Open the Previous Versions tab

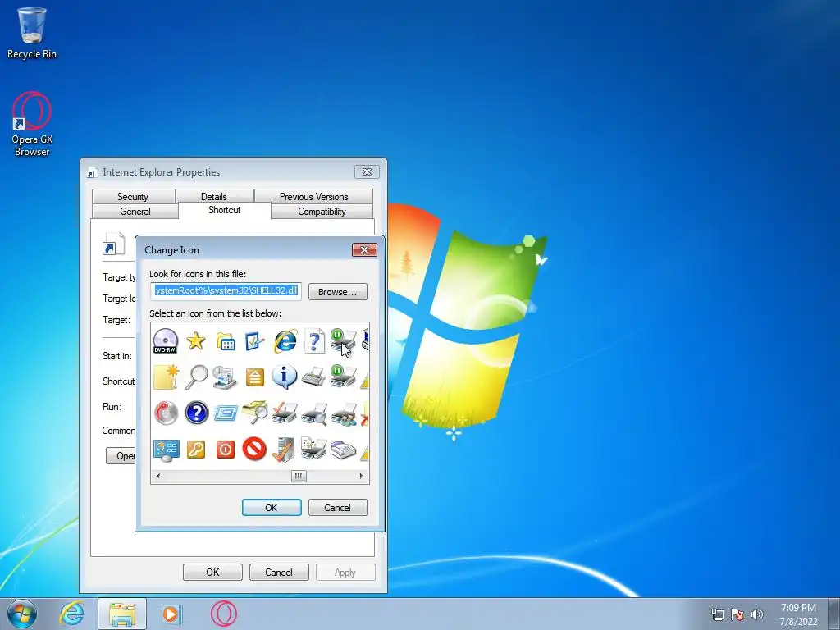[x=314, y=197]
